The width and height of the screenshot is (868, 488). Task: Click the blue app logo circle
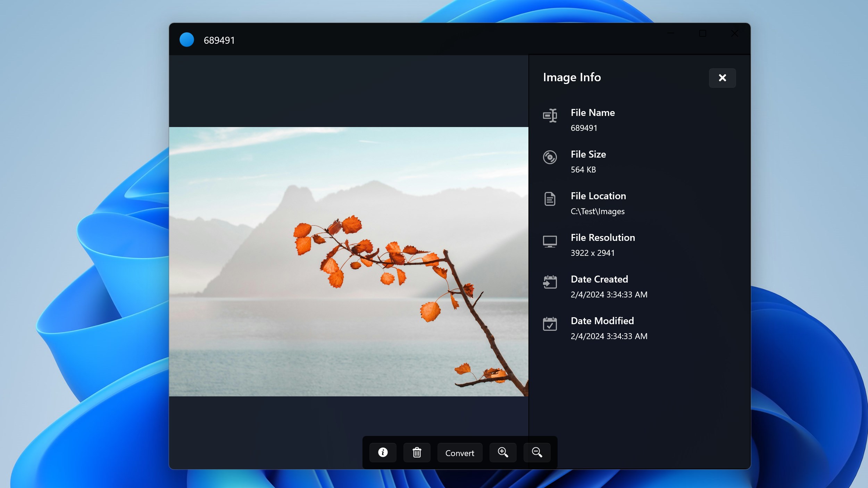[187, 40]
